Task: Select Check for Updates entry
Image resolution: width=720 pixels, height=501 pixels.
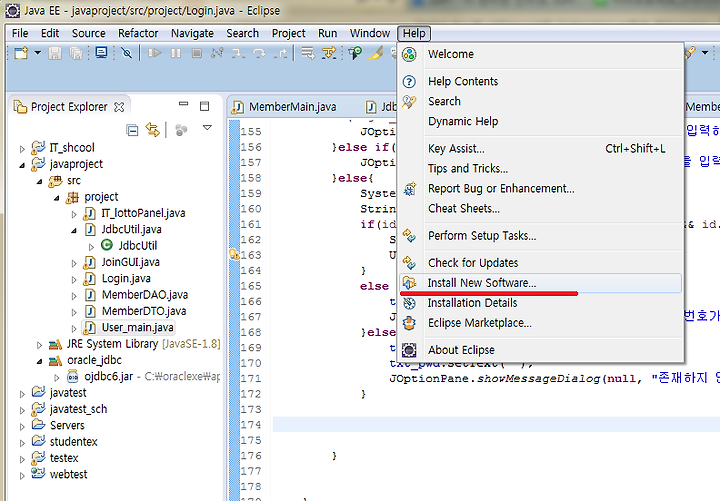Action: (x=541, y=263)
